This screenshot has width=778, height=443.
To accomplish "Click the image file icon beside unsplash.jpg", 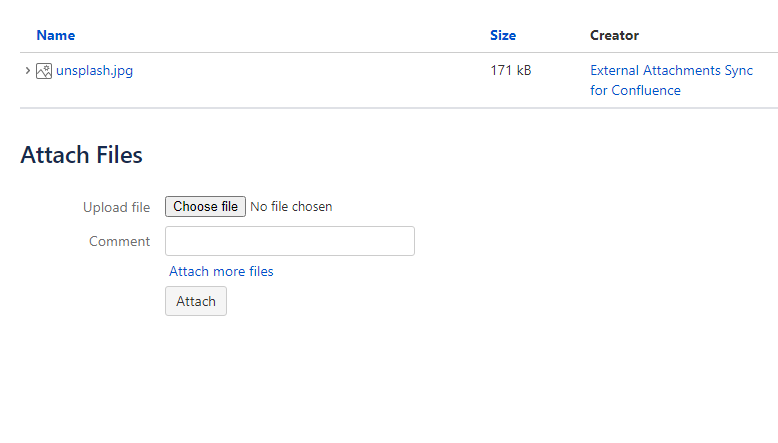I will point(44,71).
